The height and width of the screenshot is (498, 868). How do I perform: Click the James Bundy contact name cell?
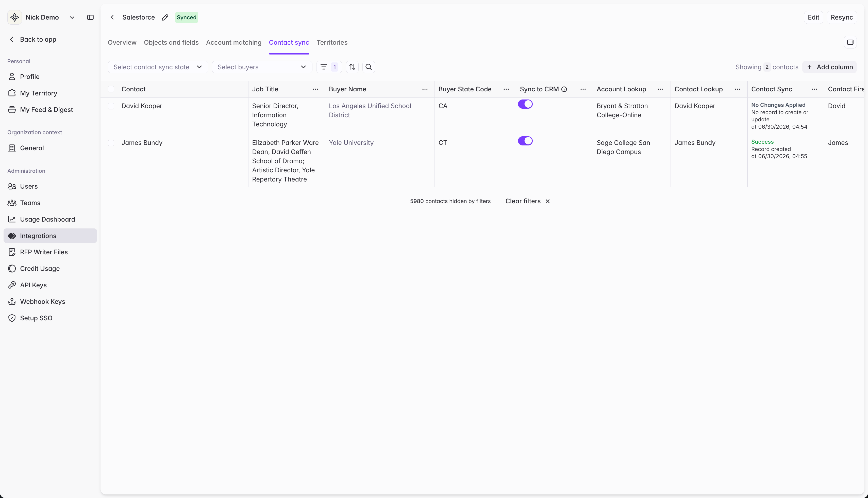(142, 143)
